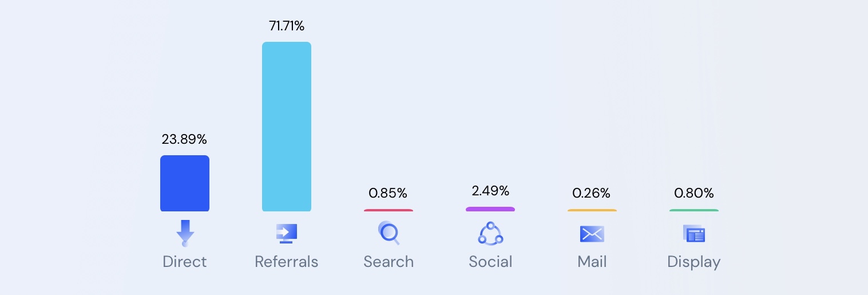Click the Social label text

click(490, 262)
